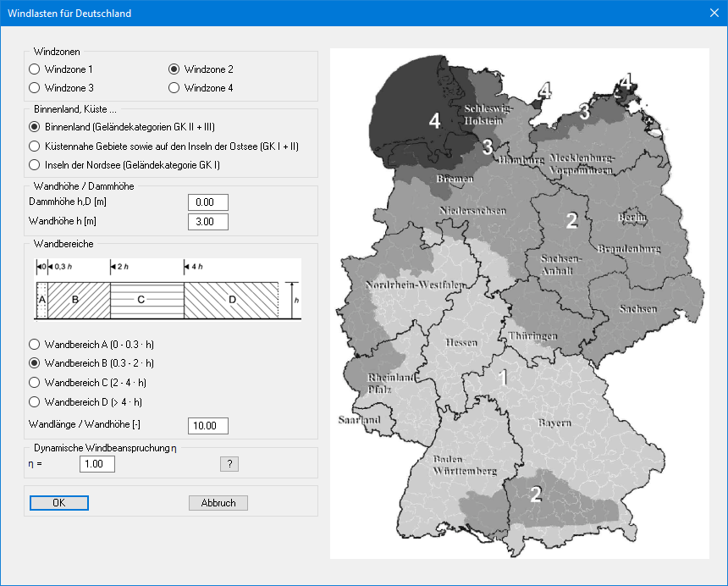Viewport: 728px width, 586px height.
Task: Cancel the dialog via Abbruch
Action: tap(218, 502)
